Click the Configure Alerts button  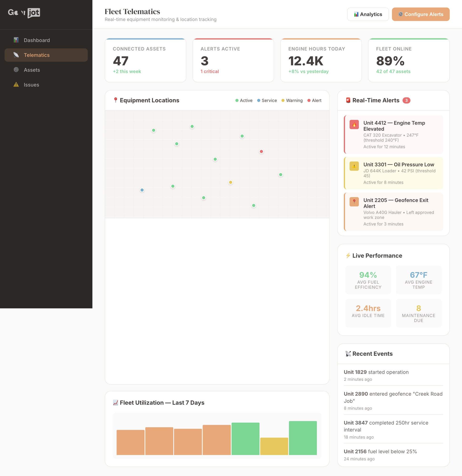pos(420,14)
